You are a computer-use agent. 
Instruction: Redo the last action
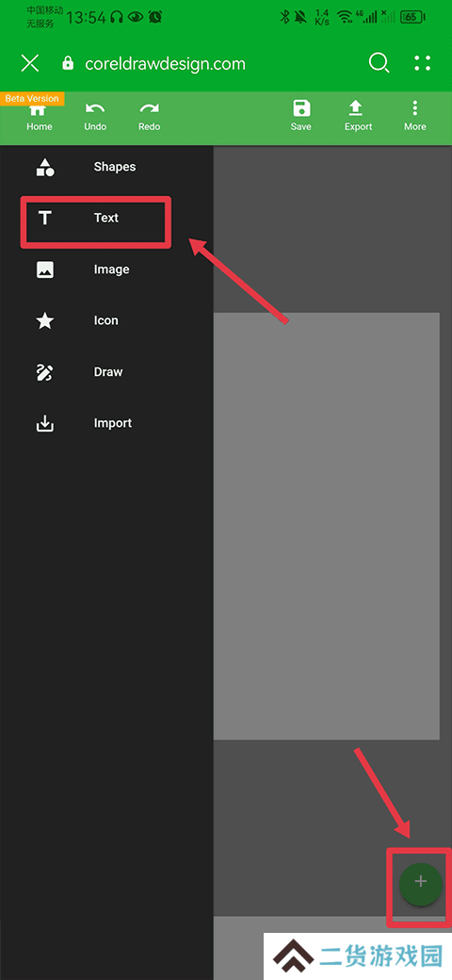pyautogui.click(x=149, y=116)
